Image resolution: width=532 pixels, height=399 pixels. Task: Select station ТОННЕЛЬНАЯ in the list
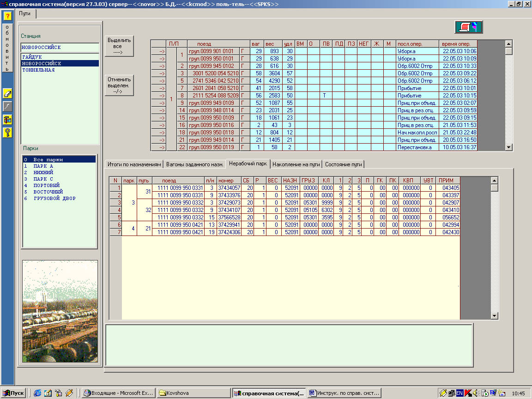(38, 70)
